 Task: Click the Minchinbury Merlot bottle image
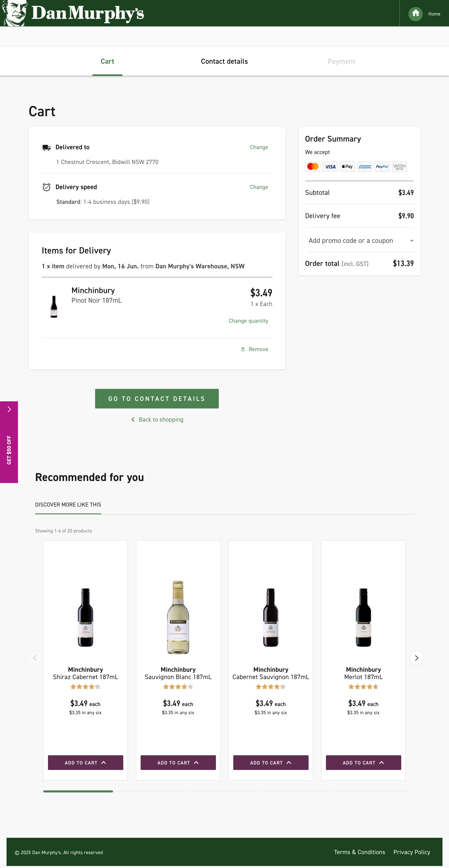(363, 618)
